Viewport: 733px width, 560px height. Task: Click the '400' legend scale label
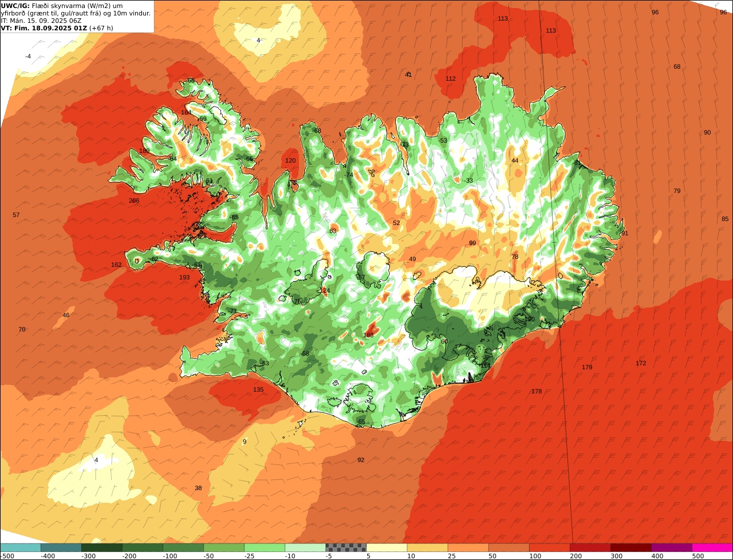(x=657, y=556)
